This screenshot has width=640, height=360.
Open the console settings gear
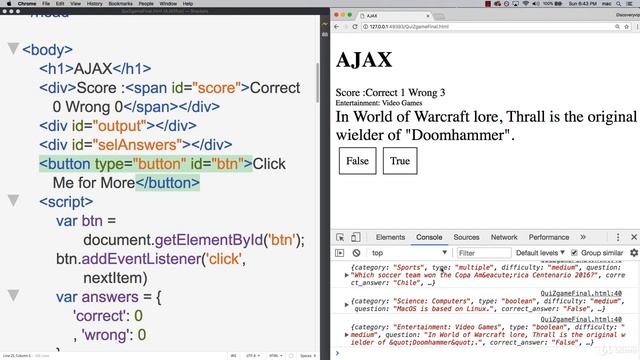634,253
